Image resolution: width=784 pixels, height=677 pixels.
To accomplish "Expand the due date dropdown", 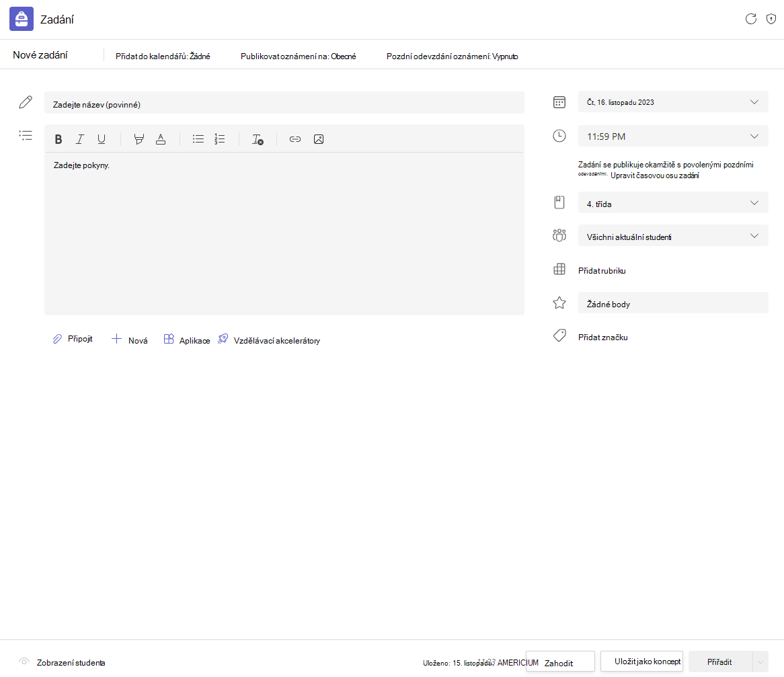I will (x=673, y=102).
